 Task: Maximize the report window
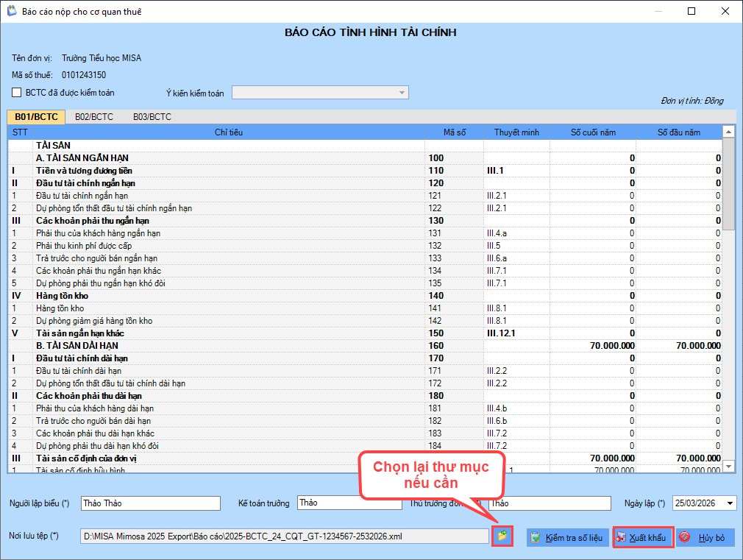(x=692, y=12)
